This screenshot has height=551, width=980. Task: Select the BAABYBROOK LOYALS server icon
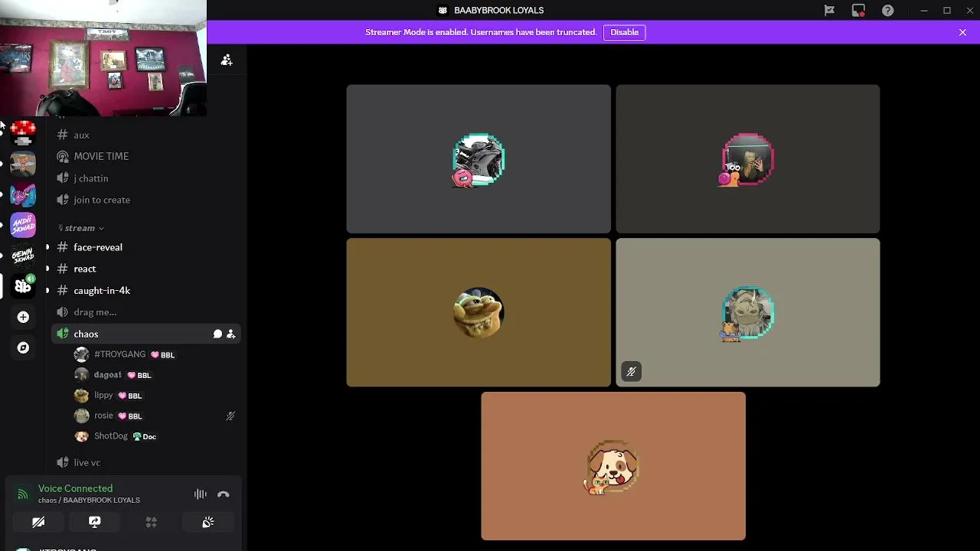click(23, 286)
